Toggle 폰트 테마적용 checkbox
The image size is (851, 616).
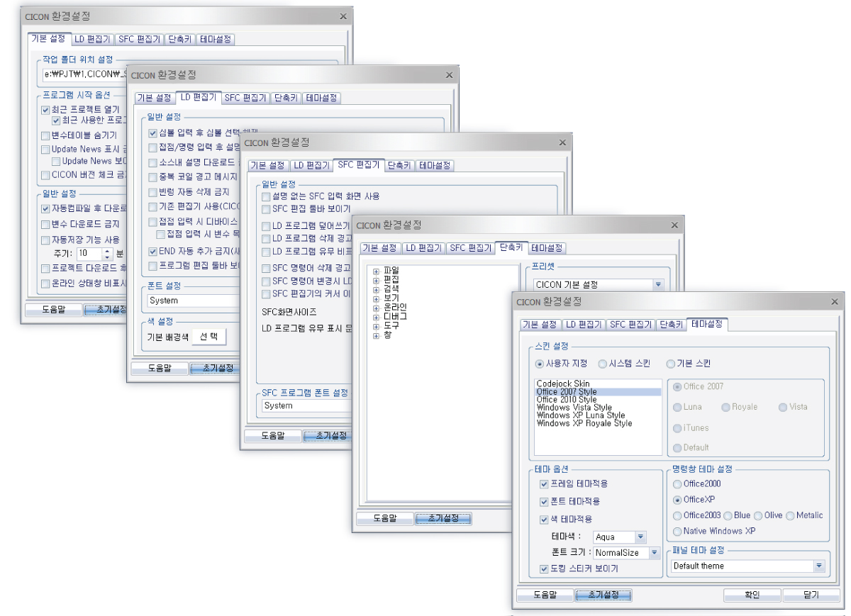click(x=544, y=501)
